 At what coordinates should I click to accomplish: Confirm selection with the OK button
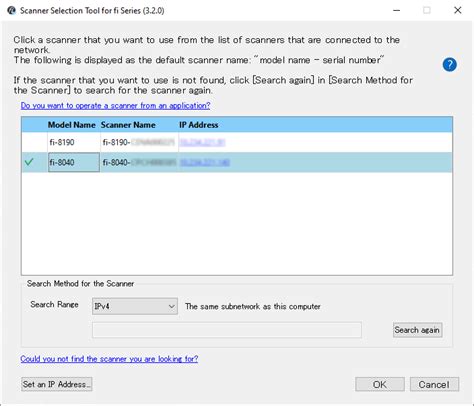click(x=380, y=384)
